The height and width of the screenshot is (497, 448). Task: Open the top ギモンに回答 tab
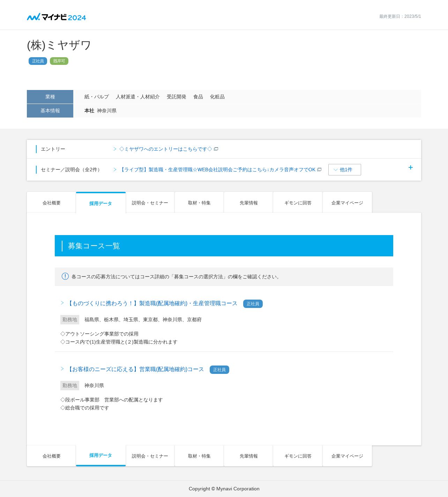[x=298, y=202]
